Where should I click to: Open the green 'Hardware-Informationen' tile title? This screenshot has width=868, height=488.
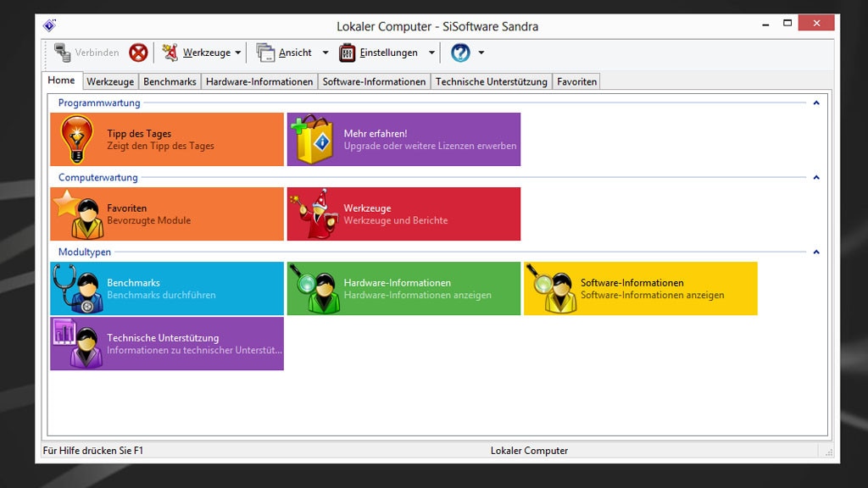[397, 283]
